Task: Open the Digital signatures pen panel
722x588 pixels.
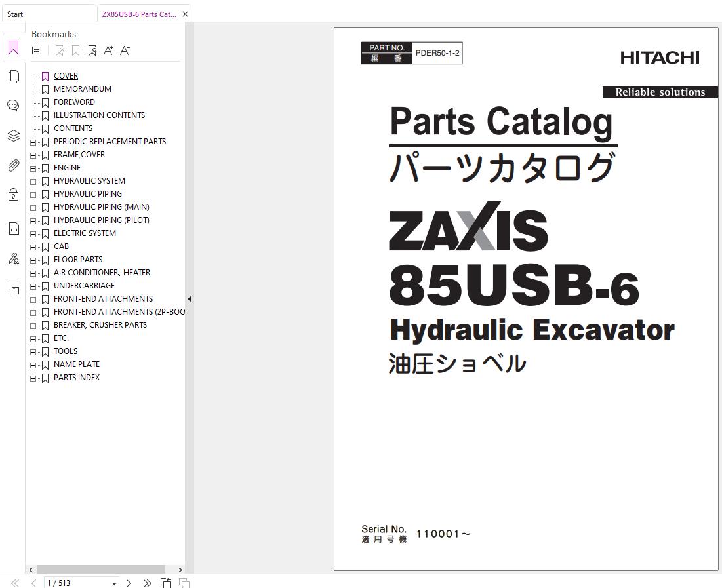Action: click(13, 259)
